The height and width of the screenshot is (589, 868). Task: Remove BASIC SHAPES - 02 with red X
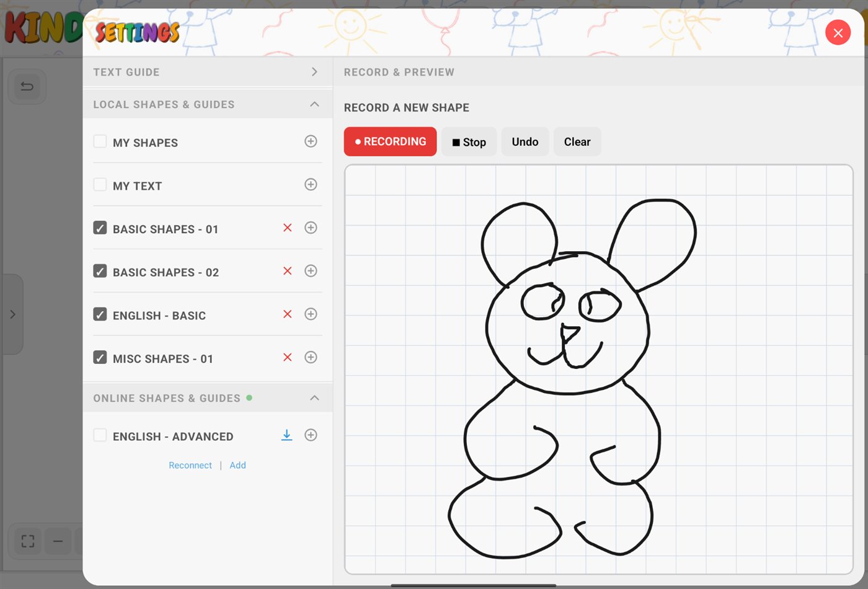pos(288,271)
